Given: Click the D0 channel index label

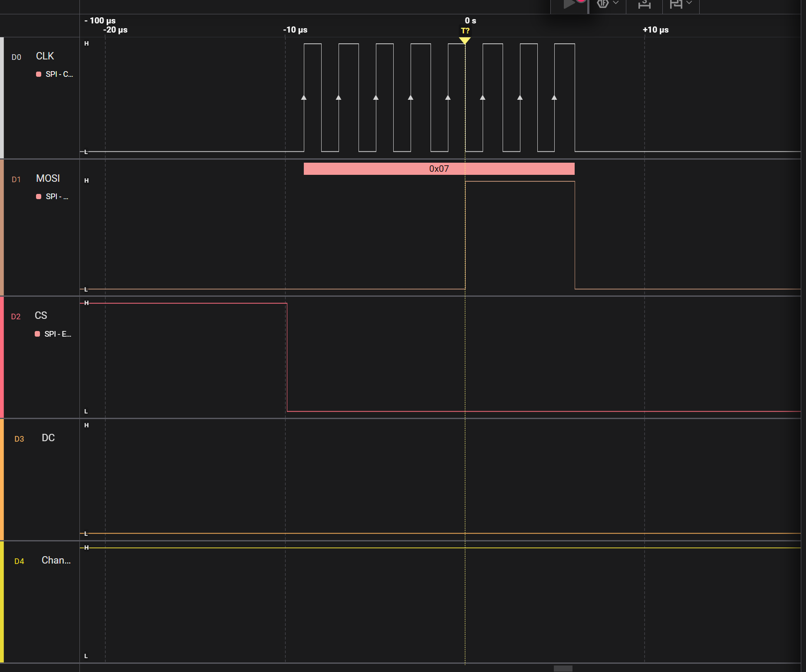Looking at the screenshot, I should (x=16, y=57).
